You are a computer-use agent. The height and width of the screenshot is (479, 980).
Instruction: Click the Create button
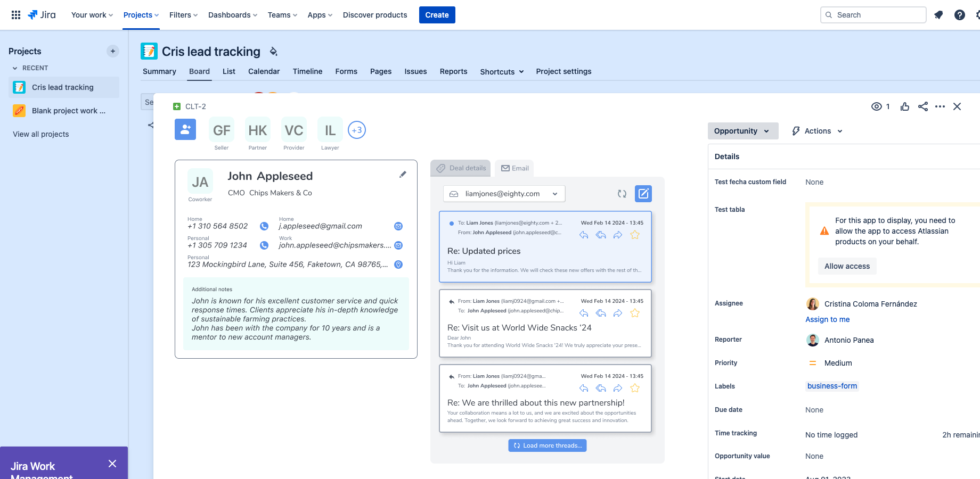[437, 15]
